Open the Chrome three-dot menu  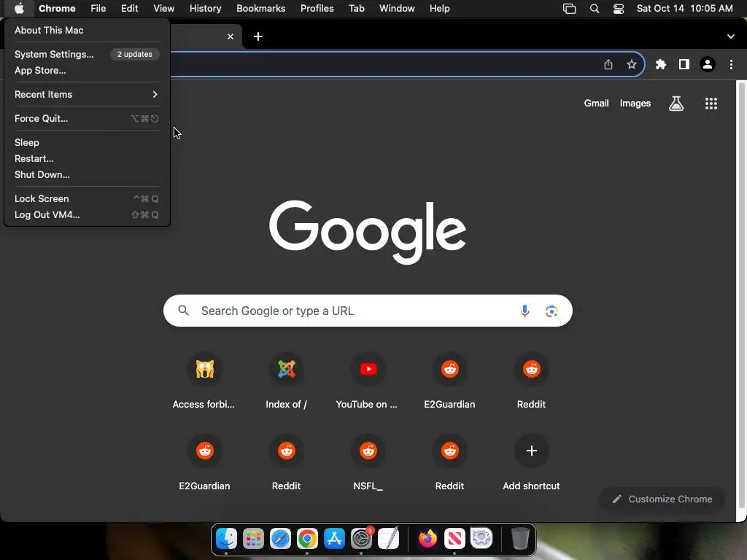pos(731,64)
